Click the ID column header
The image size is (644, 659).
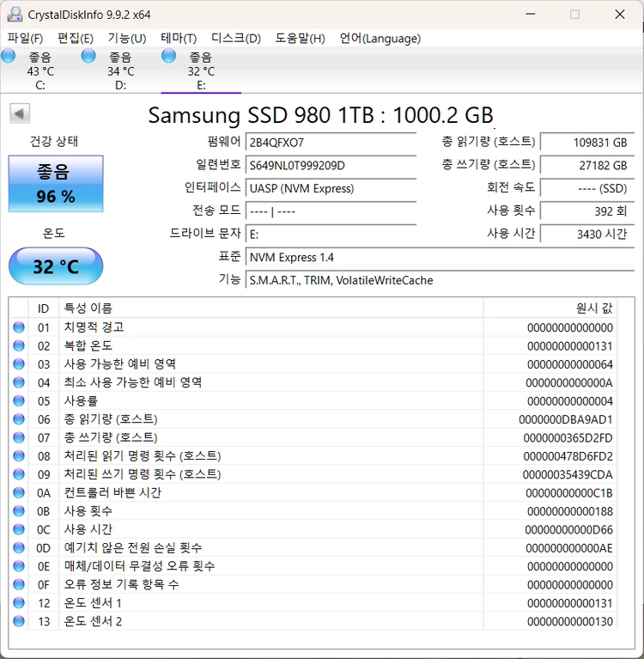43,308
